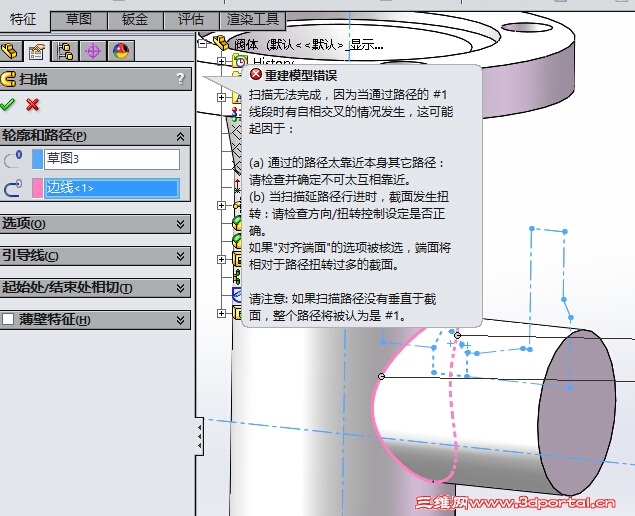Expand the 薄壁特征 section chevron
This screenshot has height=516, width=635.
(x=181, y=320)
